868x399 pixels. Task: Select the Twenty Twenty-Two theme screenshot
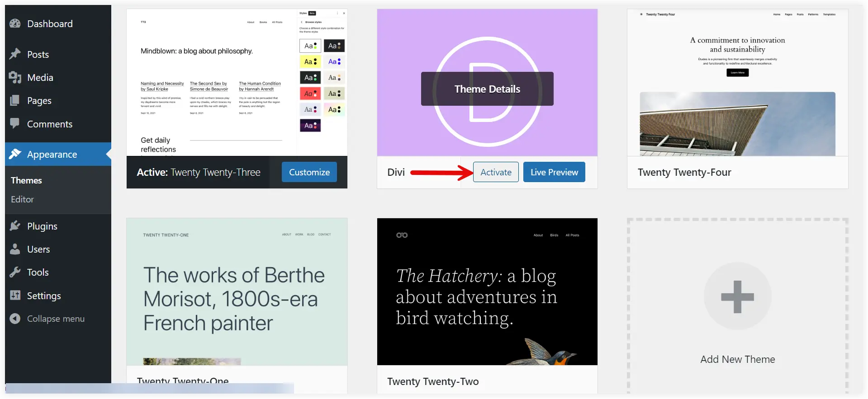point(487,292)
